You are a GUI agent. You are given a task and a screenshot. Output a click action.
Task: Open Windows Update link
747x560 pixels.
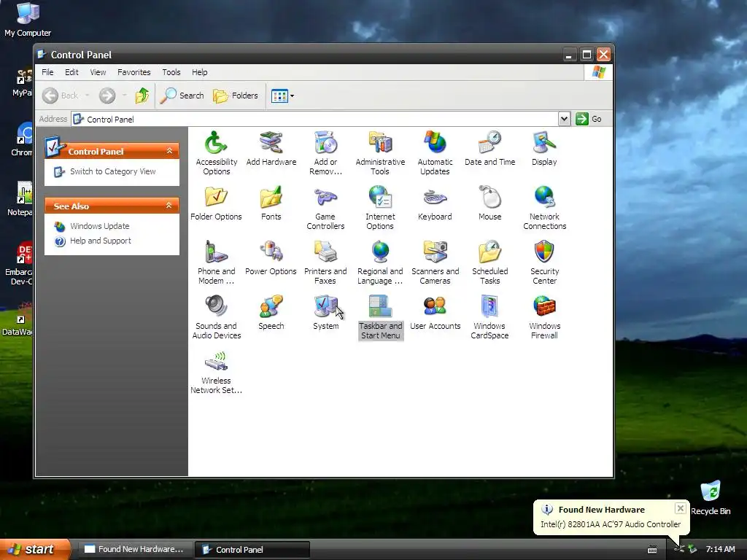(x=99, y=226)
